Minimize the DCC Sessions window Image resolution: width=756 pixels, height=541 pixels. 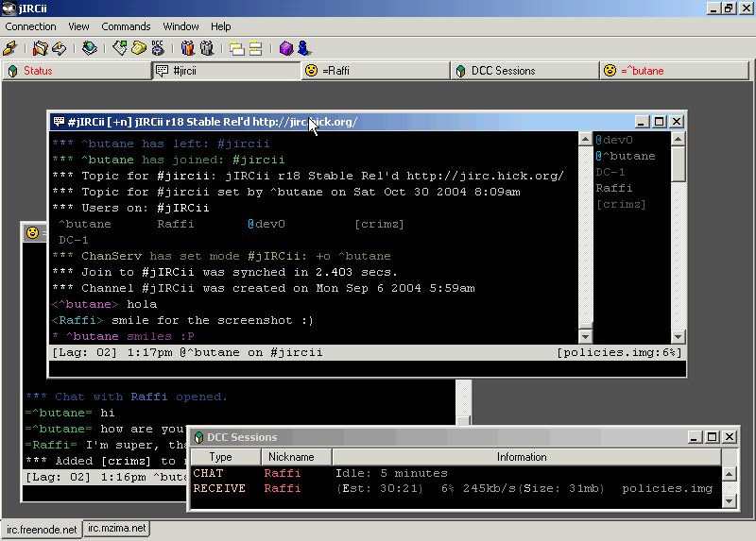pyautogui.click(x=695, y=437)
